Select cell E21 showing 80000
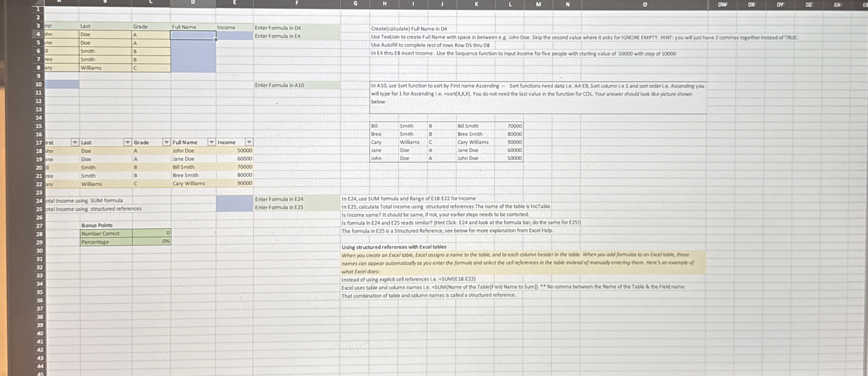The width and height of the screenshot is (868, 376). click(235, 175)
